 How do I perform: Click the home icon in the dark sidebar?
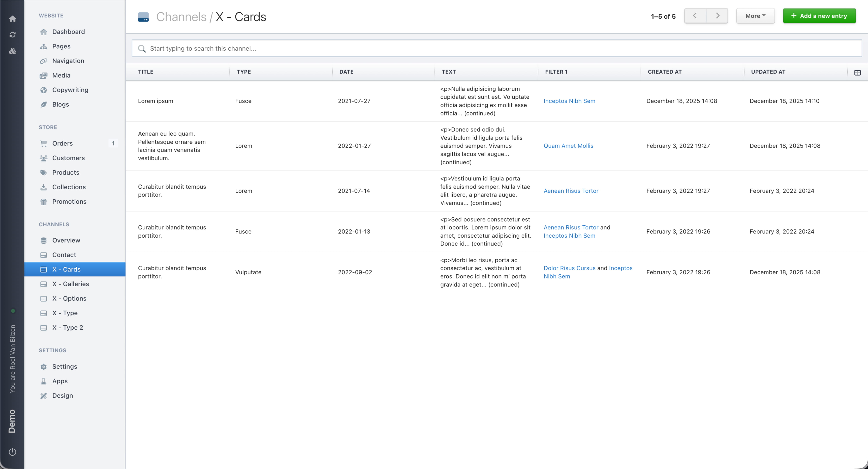[x=12, y=19]
